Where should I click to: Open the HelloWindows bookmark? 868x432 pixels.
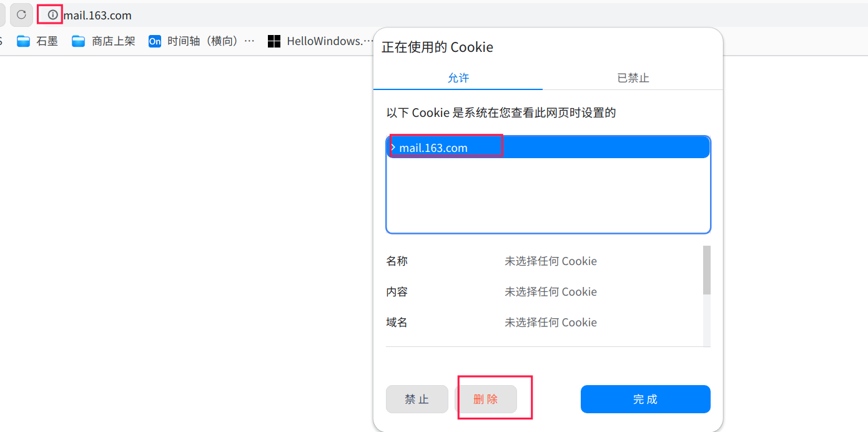click(315, 41)
